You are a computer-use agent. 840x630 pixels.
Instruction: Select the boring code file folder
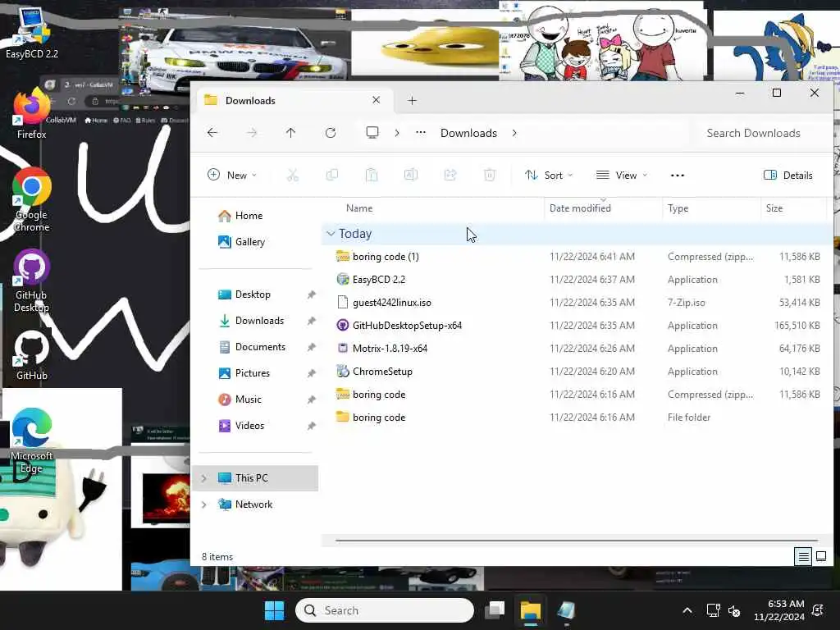(577, 418)
